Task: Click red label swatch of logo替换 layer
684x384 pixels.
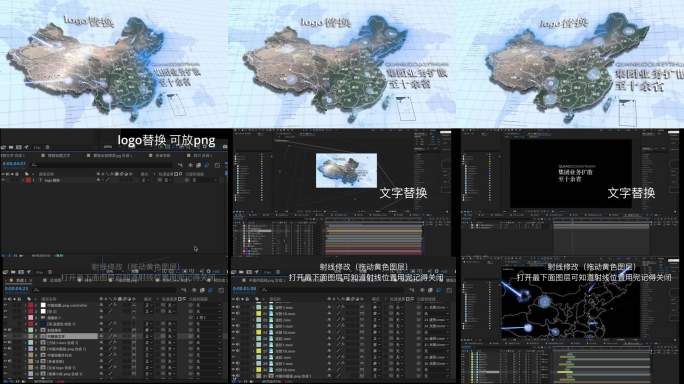Action: tap(28, 180)
